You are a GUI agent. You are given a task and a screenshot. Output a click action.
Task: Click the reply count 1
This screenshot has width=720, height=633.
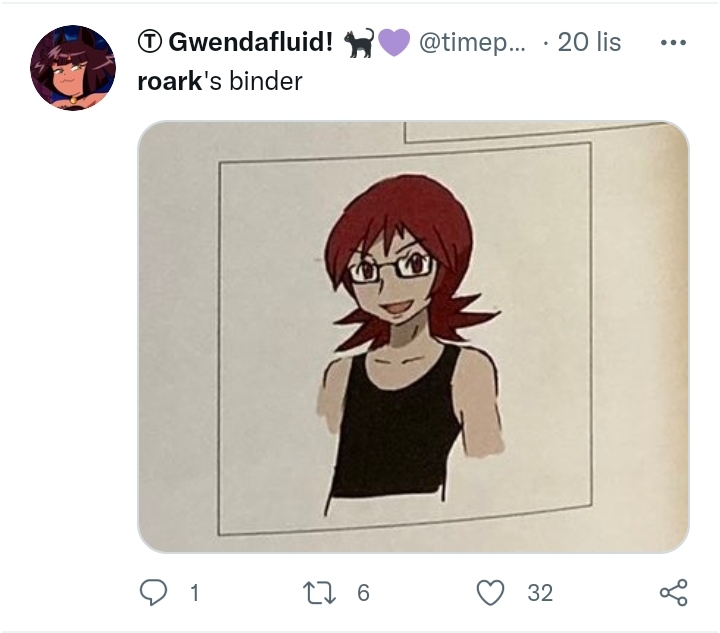pos(195,593)
